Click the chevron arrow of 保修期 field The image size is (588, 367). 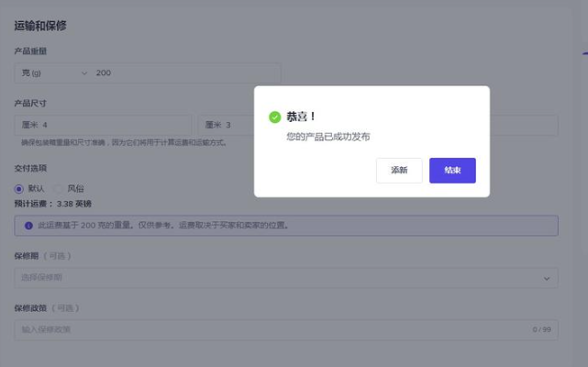[547, 278]
